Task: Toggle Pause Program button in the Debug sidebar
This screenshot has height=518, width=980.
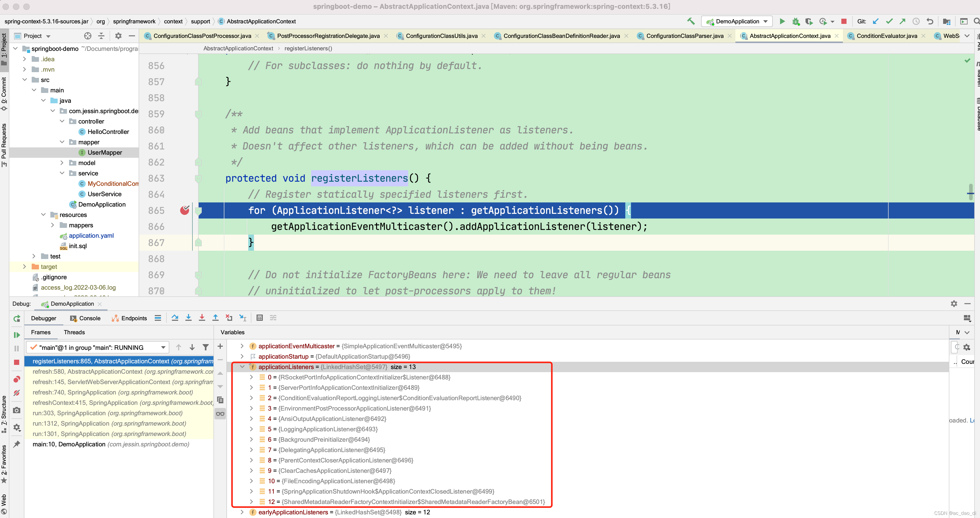Action: (x=17, y=348)
